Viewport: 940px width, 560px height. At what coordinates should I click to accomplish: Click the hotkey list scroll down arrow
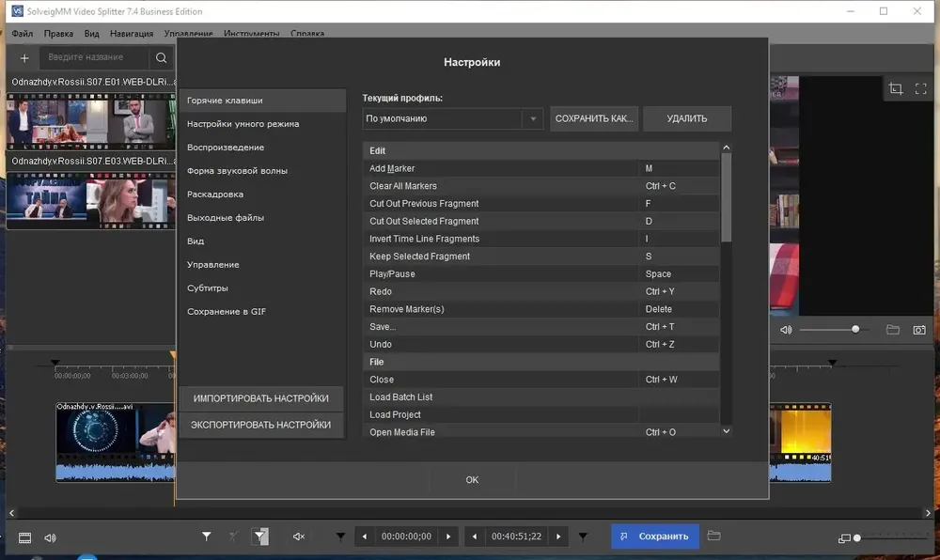tap(726, 431)
